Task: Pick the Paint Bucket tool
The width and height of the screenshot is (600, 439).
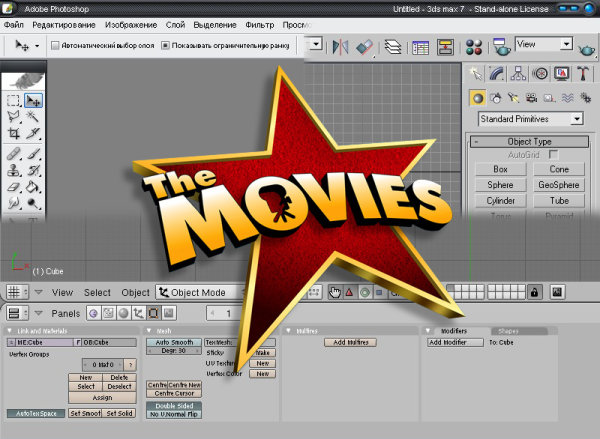Action: click(33, 187)
